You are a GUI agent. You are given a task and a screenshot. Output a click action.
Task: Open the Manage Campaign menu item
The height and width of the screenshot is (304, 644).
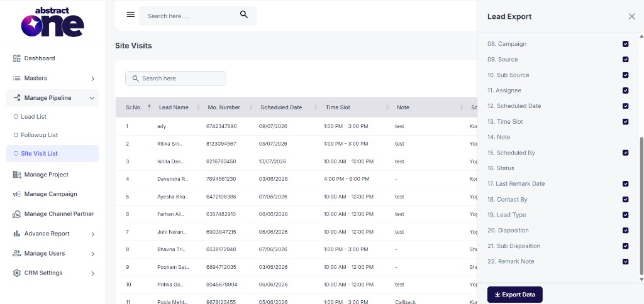[x=53, y=194]
